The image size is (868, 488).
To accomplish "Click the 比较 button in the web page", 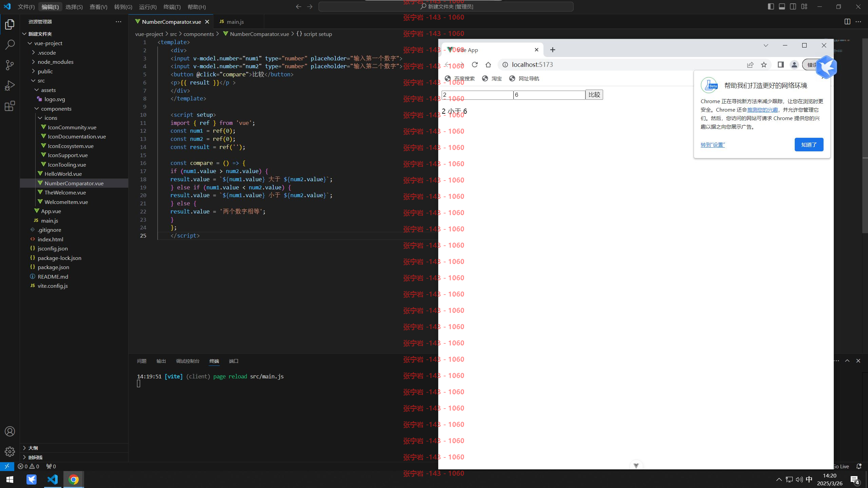I will [594, 95].
